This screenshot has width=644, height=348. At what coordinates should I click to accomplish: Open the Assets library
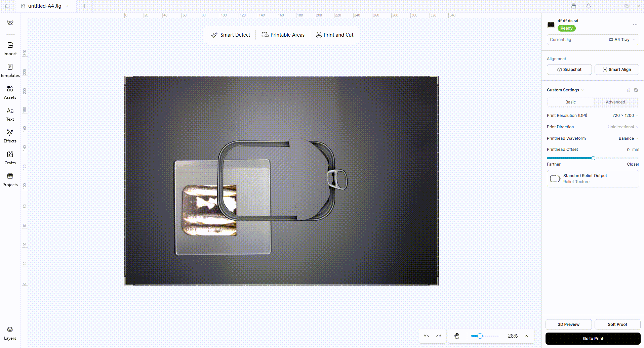[x=10, y=92]
